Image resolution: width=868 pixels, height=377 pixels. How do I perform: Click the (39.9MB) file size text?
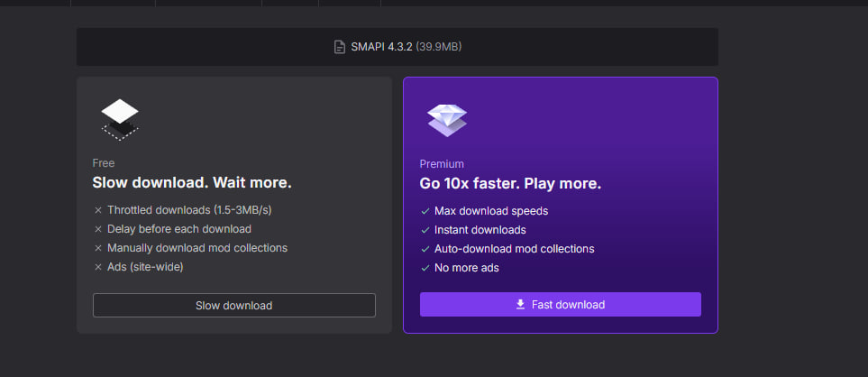tap(438, 47)
